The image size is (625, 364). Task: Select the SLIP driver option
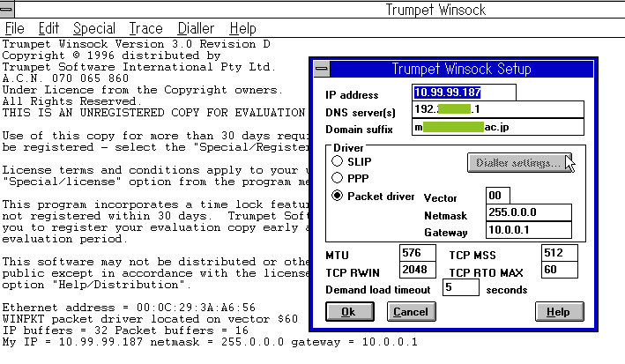(337, 161)
